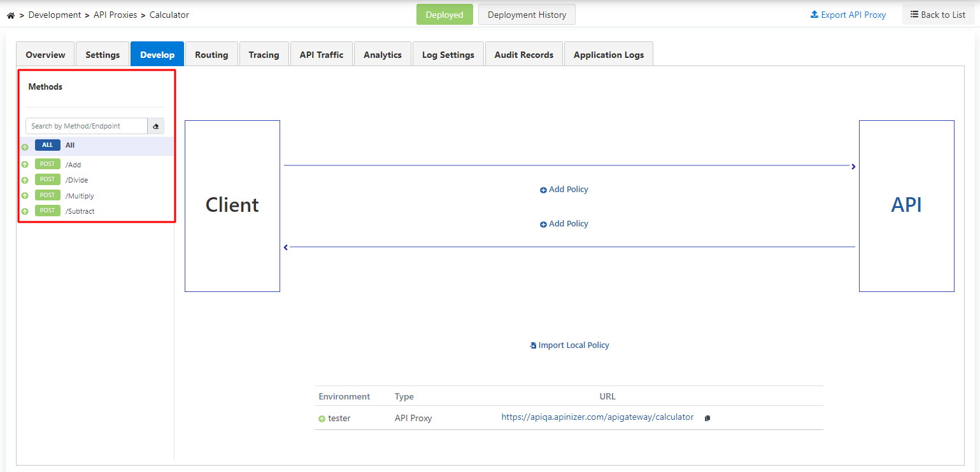Click the copy URL icon
The height and width of the screenshot is (472, 980).
[707, 418]
